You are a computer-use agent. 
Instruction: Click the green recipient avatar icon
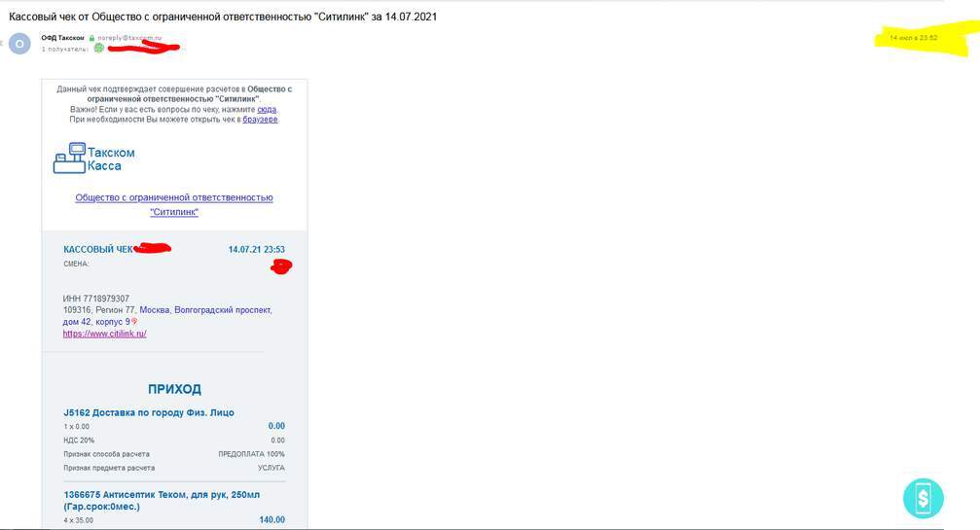click(98, 48)
